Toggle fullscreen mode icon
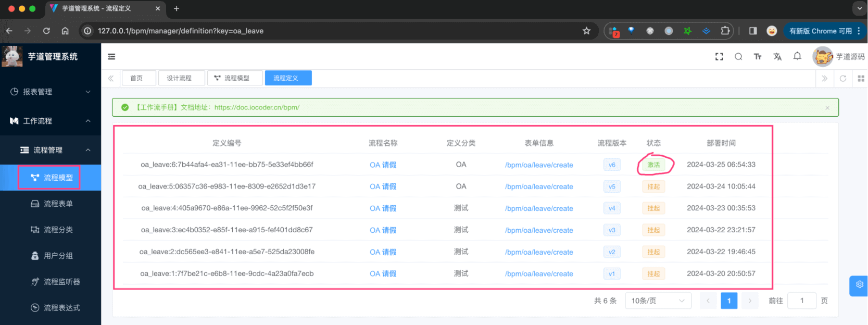868x325 pixels. coord(719,57)
